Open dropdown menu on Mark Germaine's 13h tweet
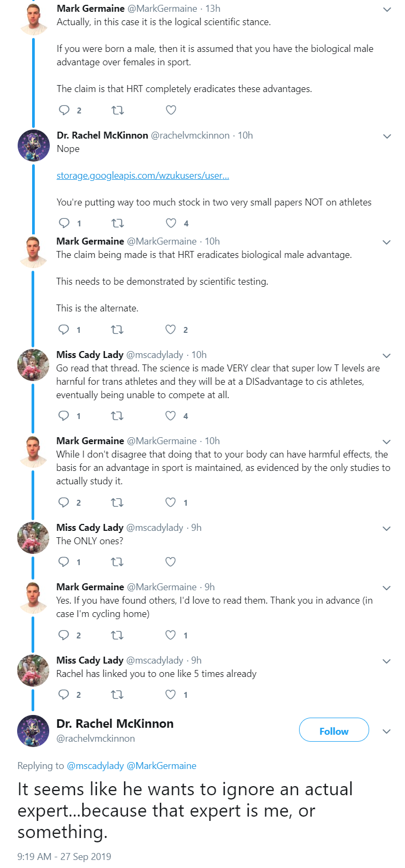 [387, 10]
